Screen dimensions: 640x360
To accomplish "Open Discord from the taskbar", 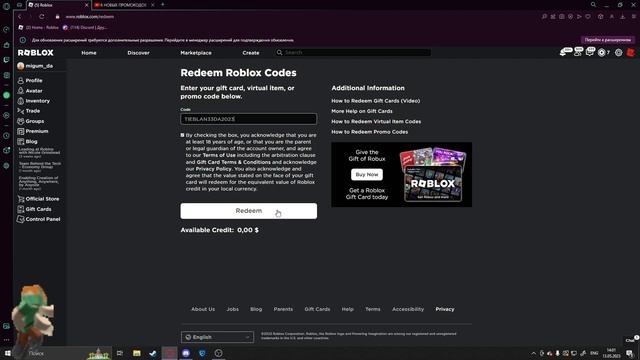I will pos(186,353).
